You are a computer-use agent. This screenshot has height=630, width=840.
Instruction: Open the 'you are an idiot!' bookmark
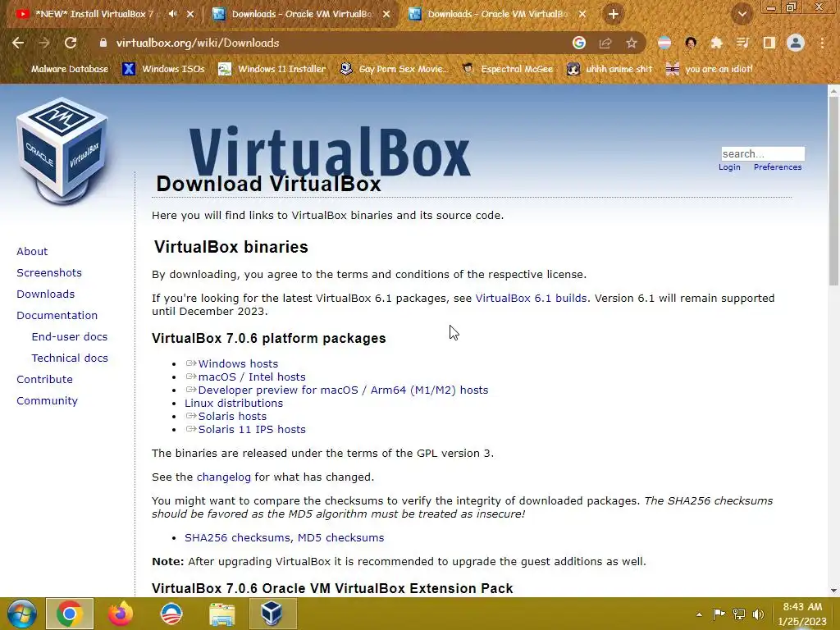coord(710,69)
